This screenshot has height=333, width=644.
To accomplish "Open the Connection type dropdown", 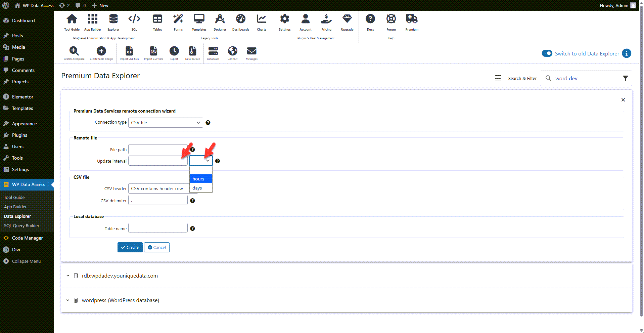I will (166, 122).
